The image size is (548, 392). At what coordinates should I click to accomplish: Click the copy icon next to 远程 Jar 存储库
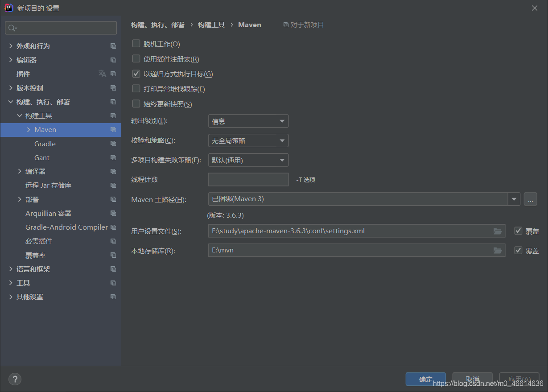pyautogui.click(x=113, y=185)
